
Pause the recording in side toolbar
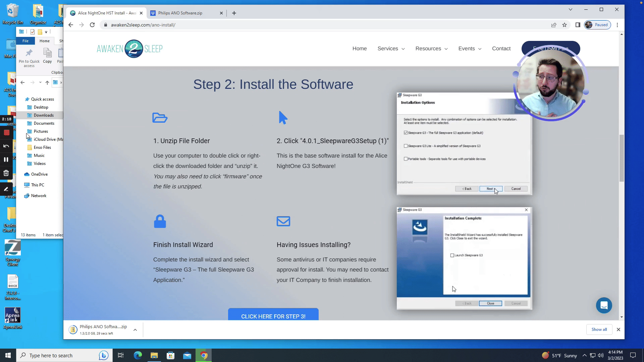point(6,160)
